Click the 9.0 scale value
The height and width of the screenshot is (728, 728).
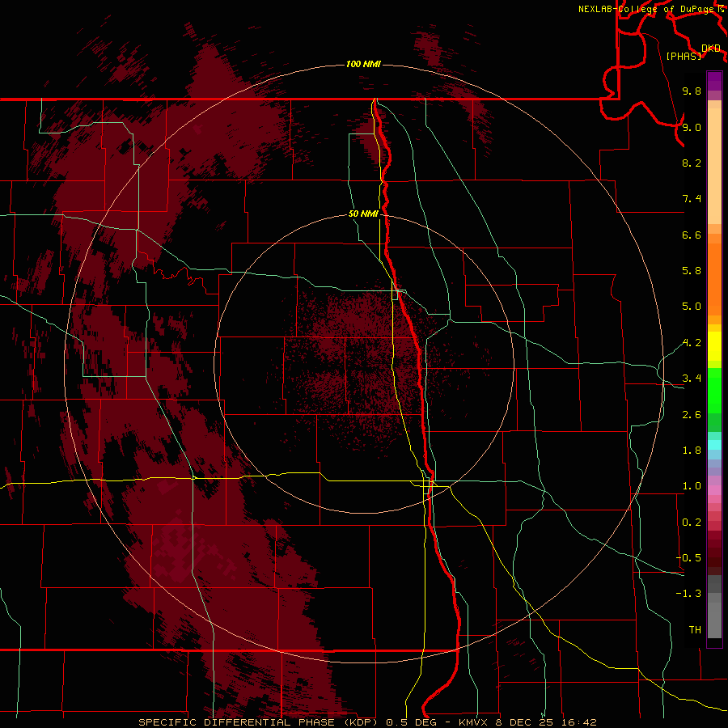[692, 127]
